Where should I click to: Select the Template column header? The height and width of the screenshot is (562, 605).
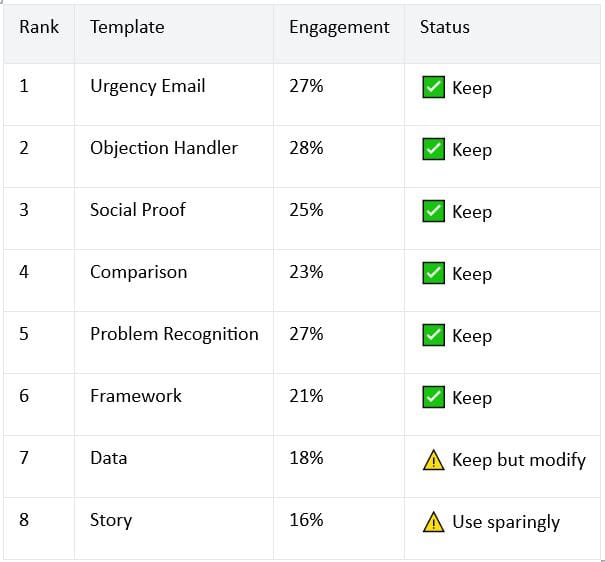pyautogui.click(x=127, y=27)
